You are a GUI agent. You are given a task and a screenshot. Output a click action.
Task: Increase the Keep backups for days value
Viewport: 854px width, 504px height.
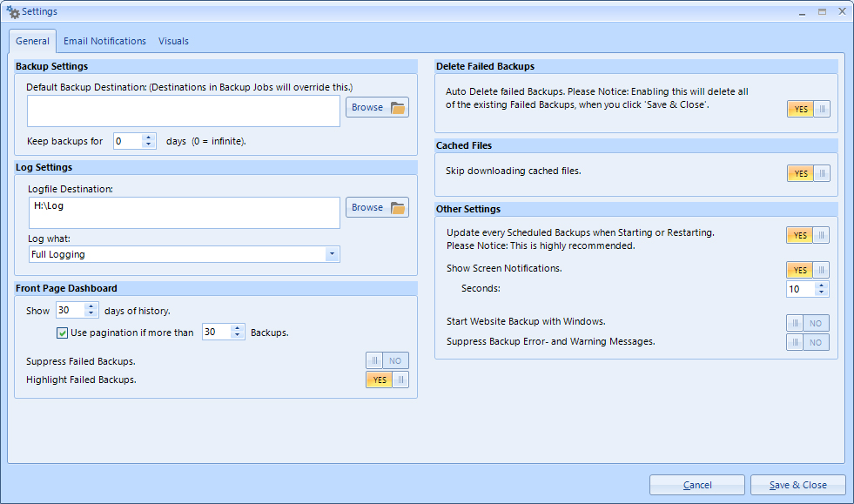[x=148, y=137]
